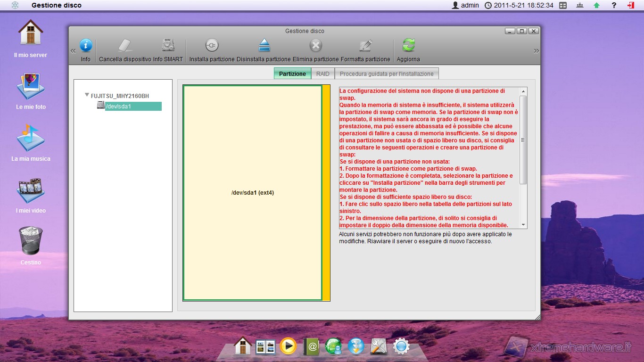The width and height of the screenshot is (644, 362).
Task: Click the Disinstalla partizione eject icon
Action: click(264, 46)
